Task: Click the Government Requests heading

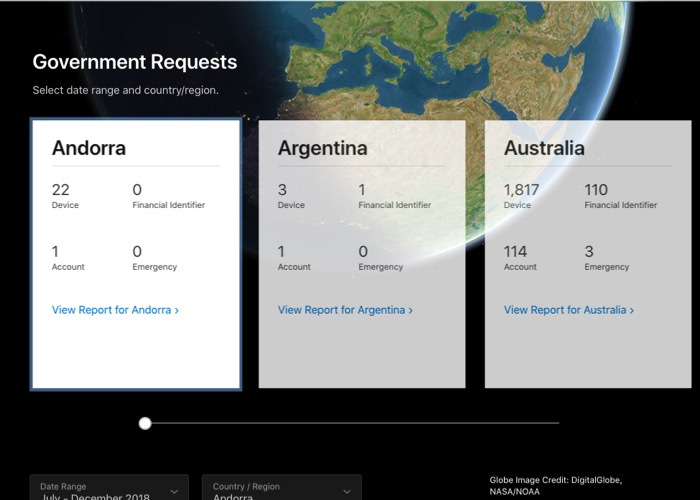Action: click(135, 62)
